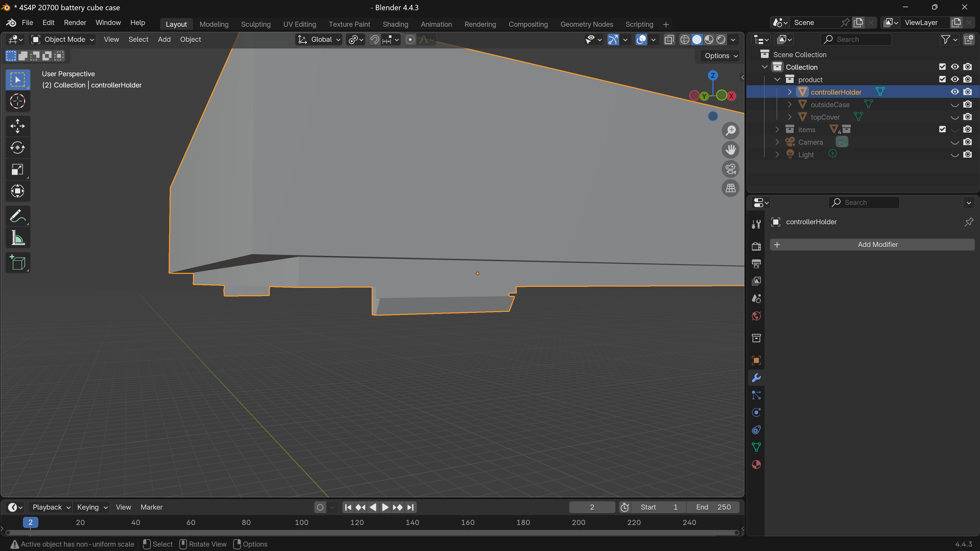Open Material properties tab
The height and width of the screenshot is (551, 980).
pyautogui.click(x=756, y=464)
